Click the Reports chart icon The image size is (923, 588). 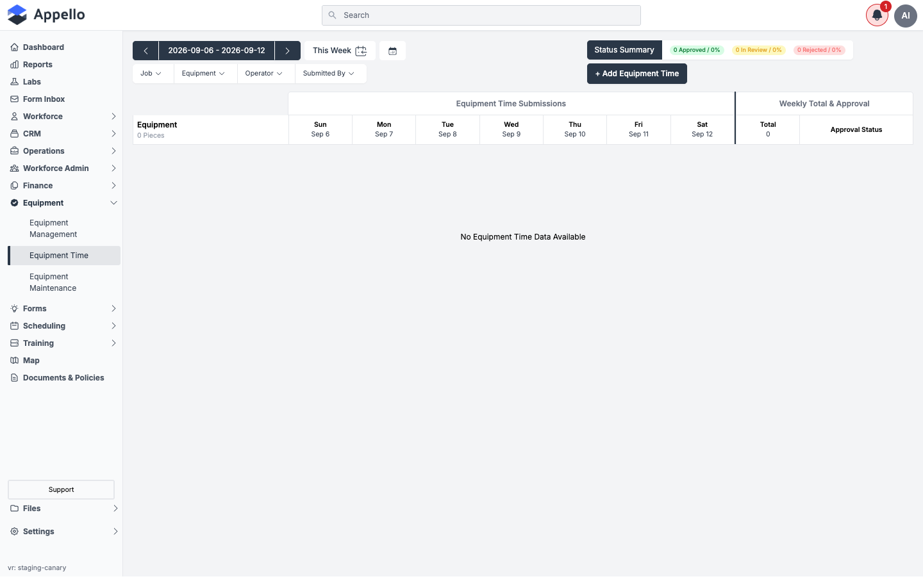(x=14, y=65)
